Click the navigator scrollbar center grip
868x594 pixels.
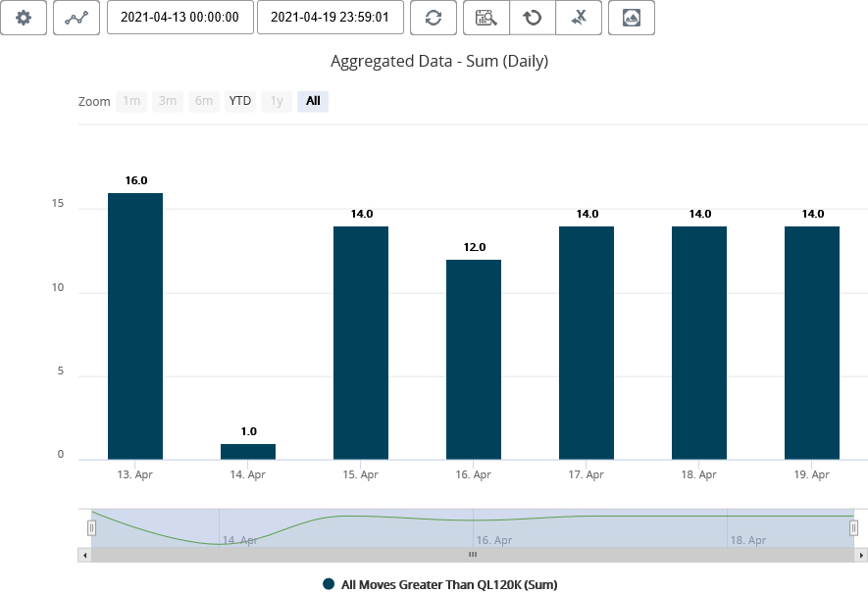(473, 555)
